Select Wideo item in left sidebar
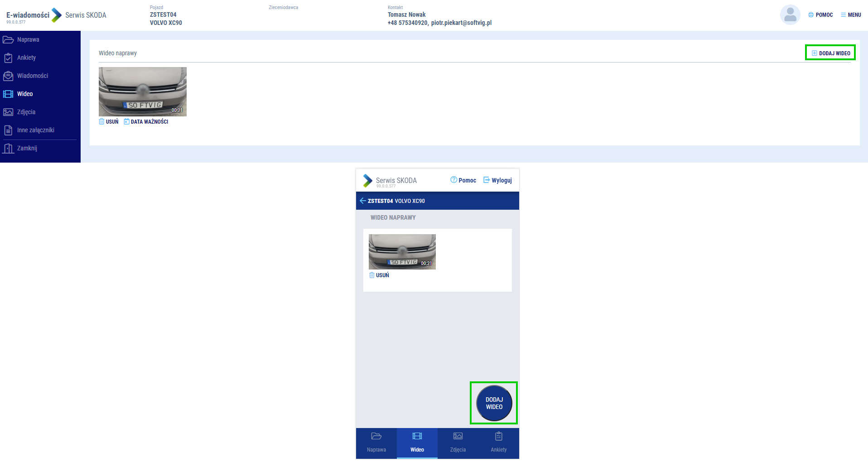868x462 pixels. (24, 94)
